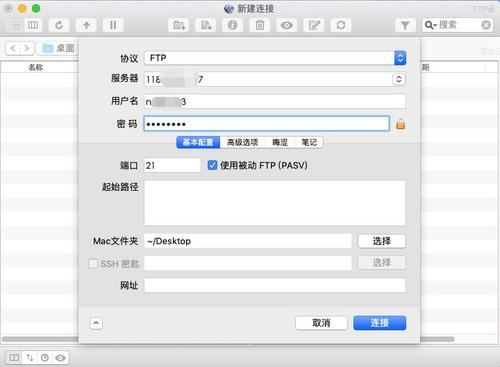Click 选择 button for Mac文件夹
The width and height of the screenshot is (500, 367).
(x=382, y=241)
